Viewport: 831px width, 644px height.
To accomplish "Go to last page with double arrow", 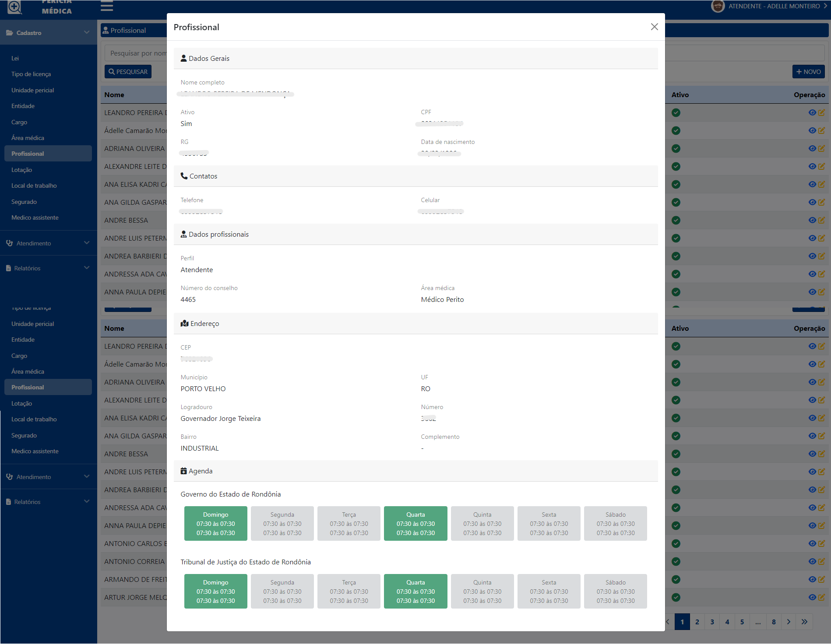I will 804,622.
